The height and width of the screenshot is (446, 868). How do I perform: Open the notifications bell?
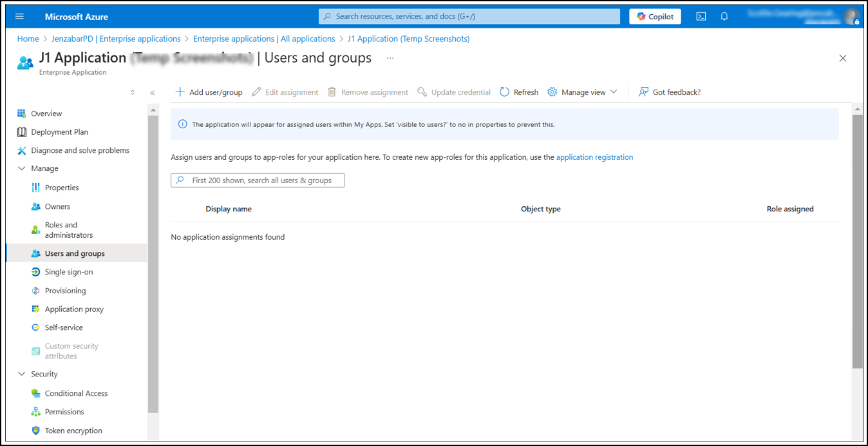tap(724, 16)
